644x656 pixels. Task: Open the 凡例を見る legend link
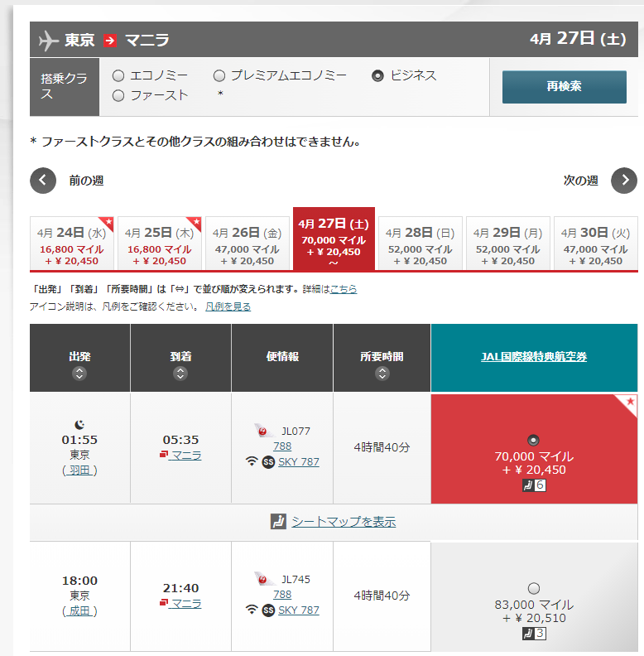(x=228, y=306)
